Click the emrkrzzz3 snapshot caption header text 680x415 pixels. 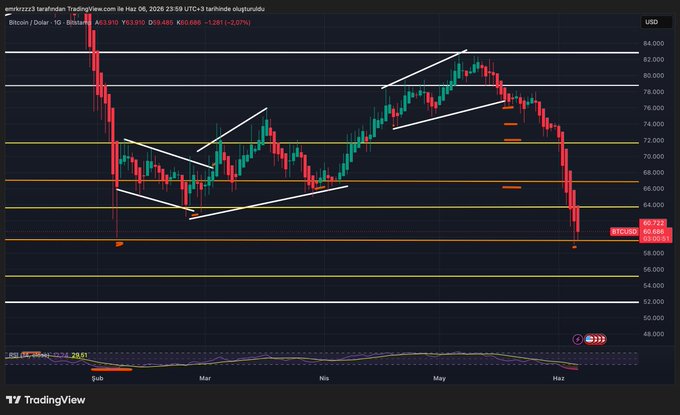(135, 9)
